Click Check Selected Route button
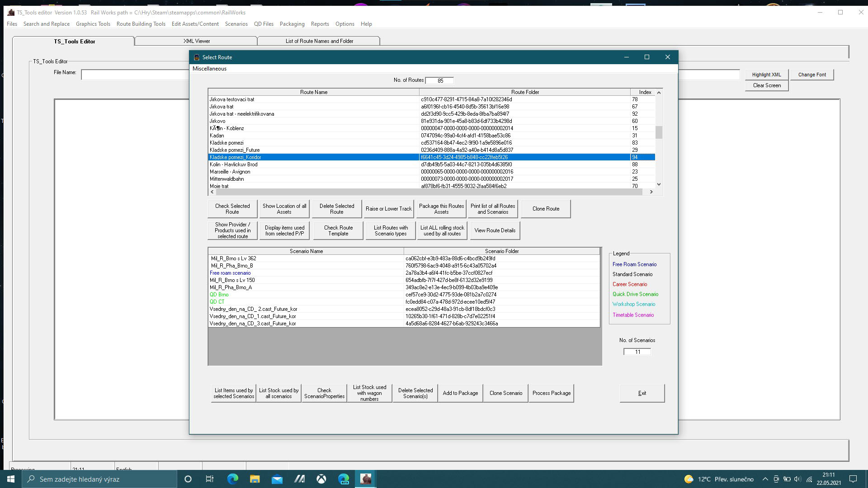 [232, 209]
